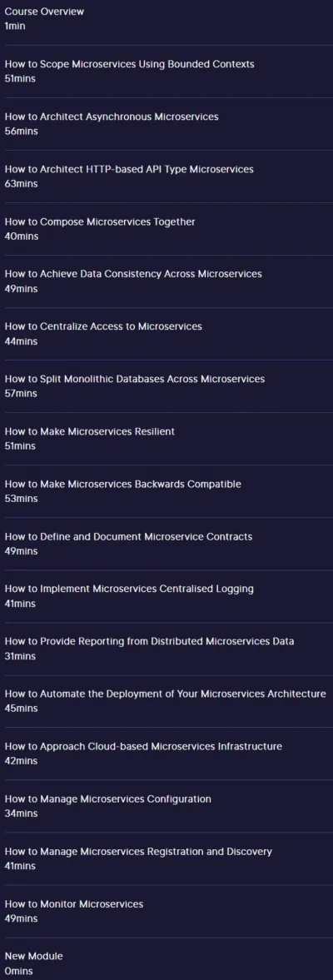Click How to Make Microservices Resilient
The image size is (333, 980).
click(166, 439)
